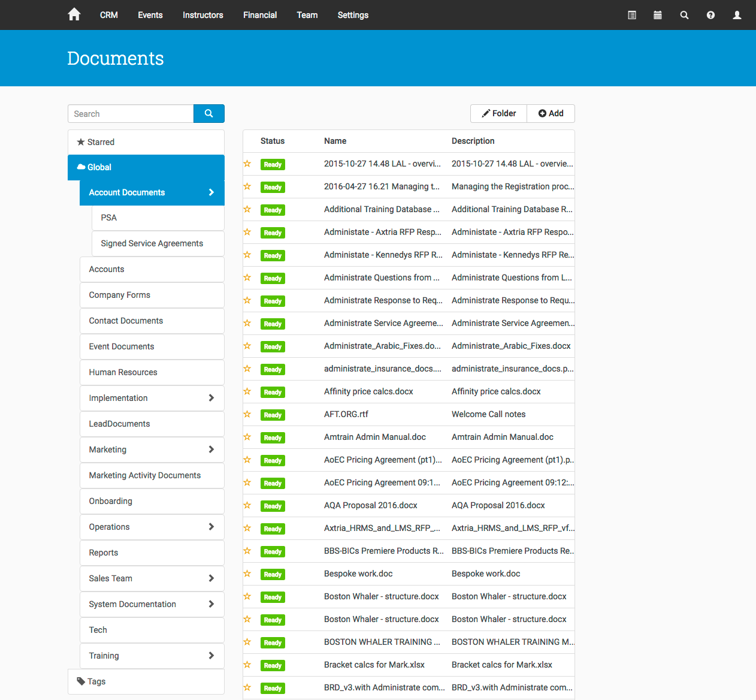Open the Starred documents section
The width and height of the screenshot is (756, 700).
(146, 142)
